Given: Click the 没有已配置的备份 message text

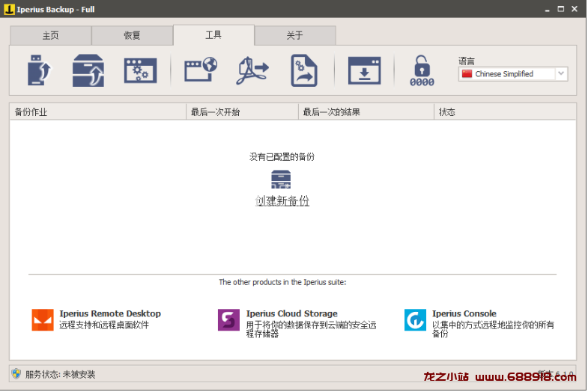Looking at the screenshot, I should click(282, 157).
